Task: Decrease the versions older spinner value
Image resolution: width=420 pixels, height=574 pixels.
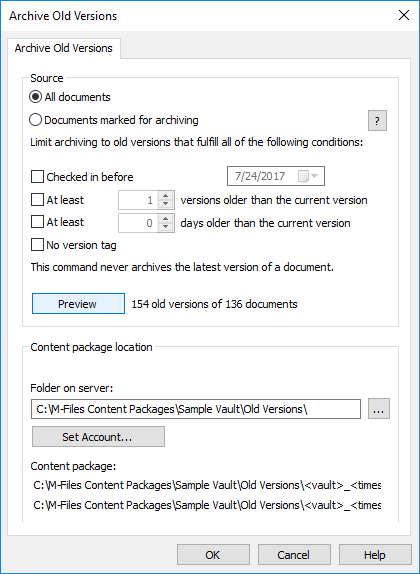Action: click(x=166, y=204)
